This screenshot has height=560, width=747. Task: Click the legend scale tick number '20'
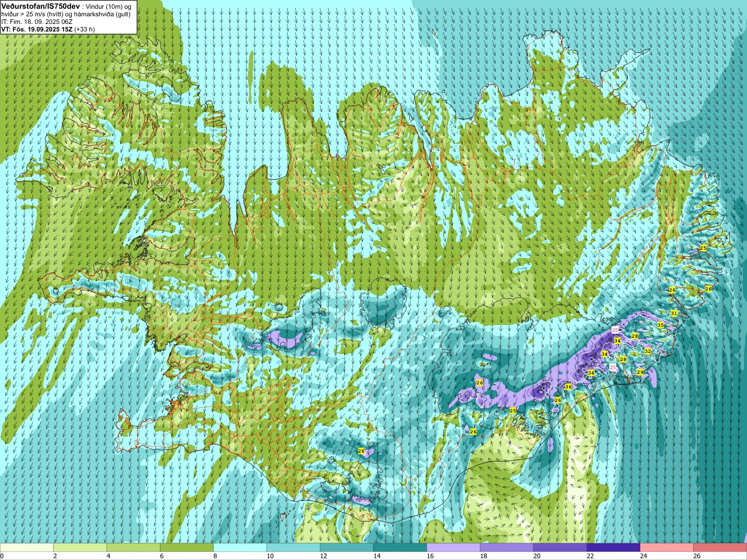(x=537, y=556)
